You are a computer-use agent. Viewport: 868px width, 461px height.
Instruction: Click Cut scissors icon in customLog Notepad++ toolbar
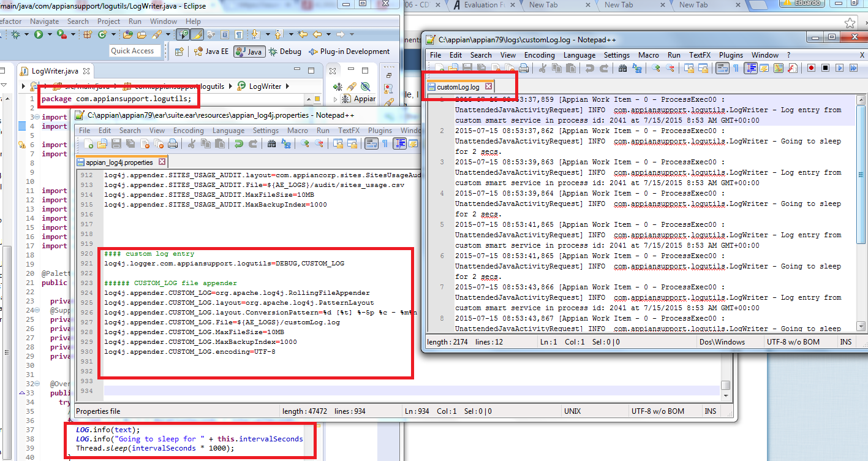point(542,68)
